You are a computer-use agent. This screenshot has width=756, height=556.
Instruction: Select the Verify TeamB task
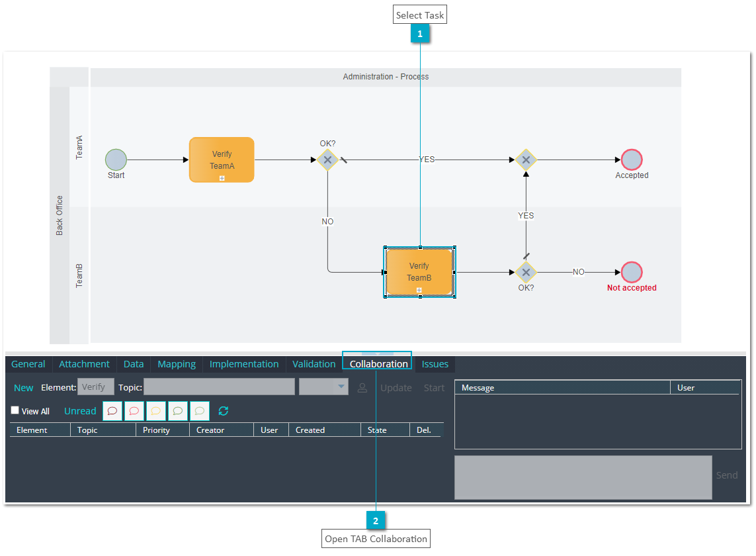tap(419, 272)
